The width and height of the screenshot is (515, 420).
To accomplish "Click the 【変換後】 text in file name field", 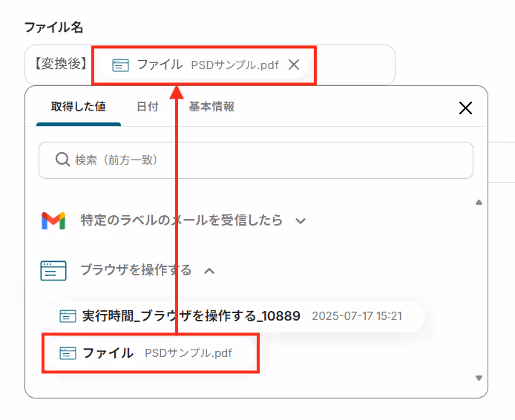I will tap(61, 64).
